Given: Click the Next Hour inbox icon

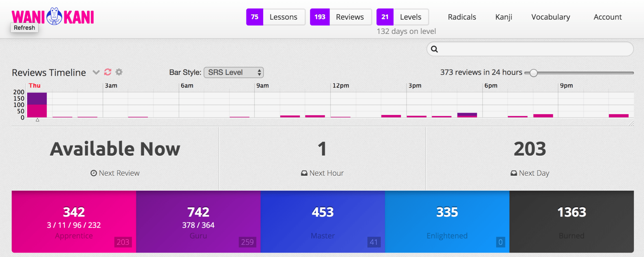Looking at the screenshot, I should 304,173.
